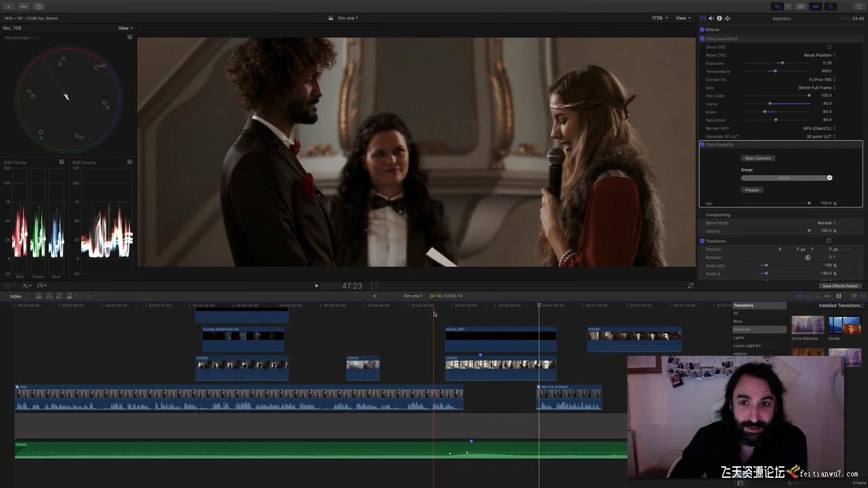Disable all Effects checkbox
The image size is (868, 488).
point(703,30)
